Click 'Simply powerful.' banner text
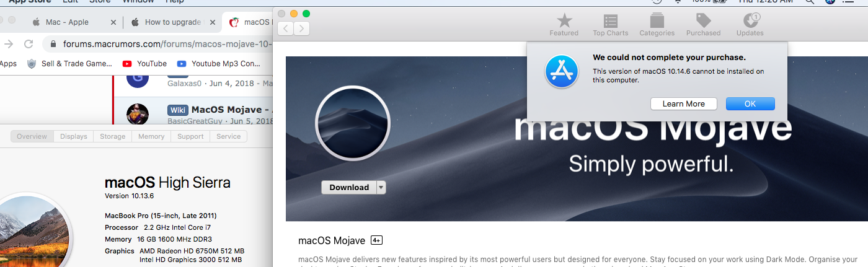868x267 pixels. click(651, 163)
